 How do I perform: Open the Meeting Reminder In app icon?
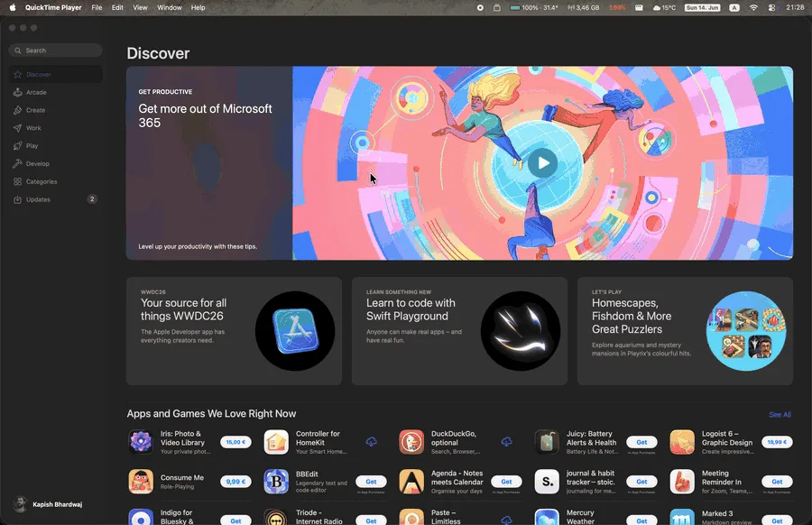pyautogui.click(x=682, y=482)
